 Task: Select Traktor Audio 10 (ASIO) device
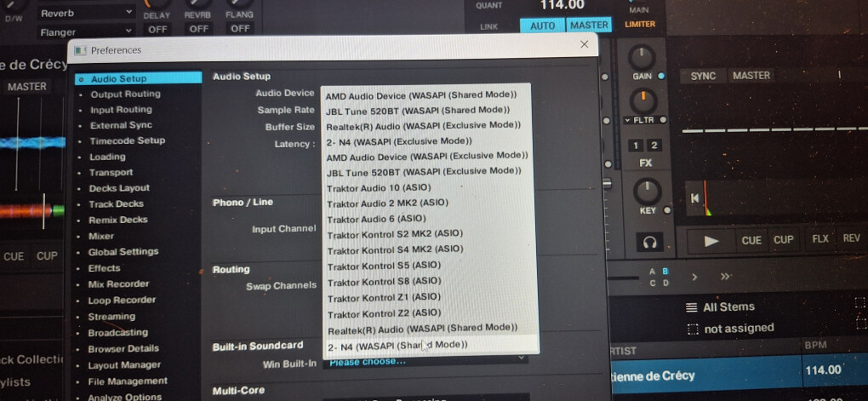click(x=379, y=188)
